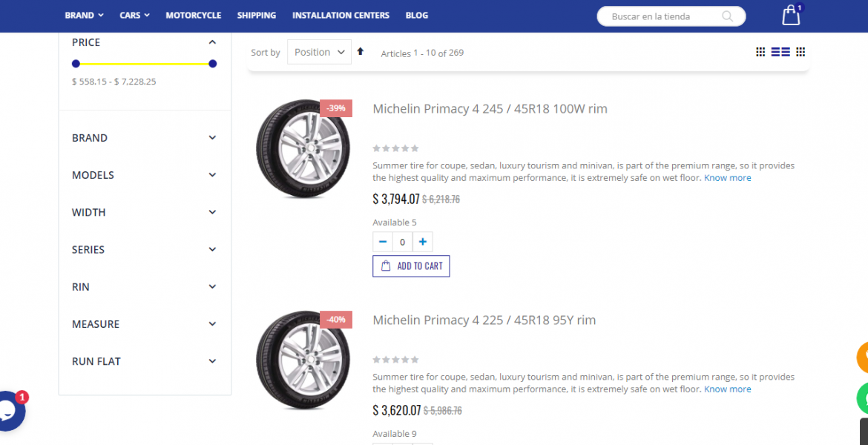
Task: Click ADD TO CART button
Action: click(x=411, y=266)
